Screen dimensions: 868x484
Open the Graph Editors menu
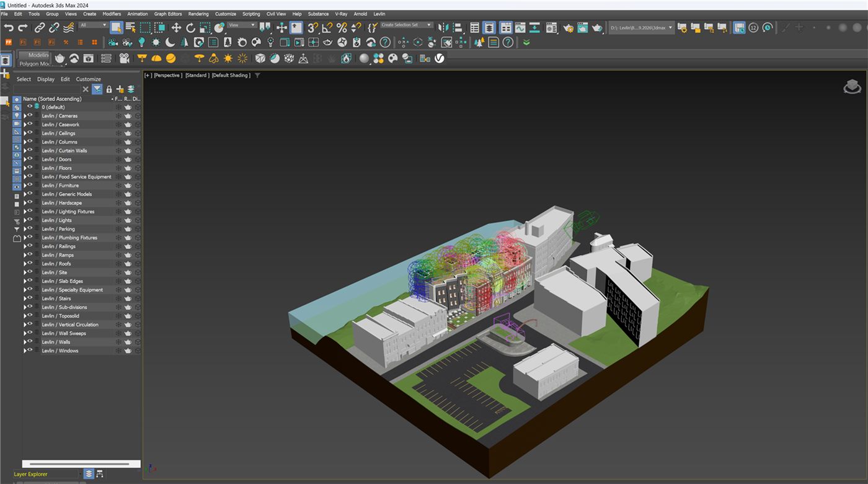[x=168, y=14]
